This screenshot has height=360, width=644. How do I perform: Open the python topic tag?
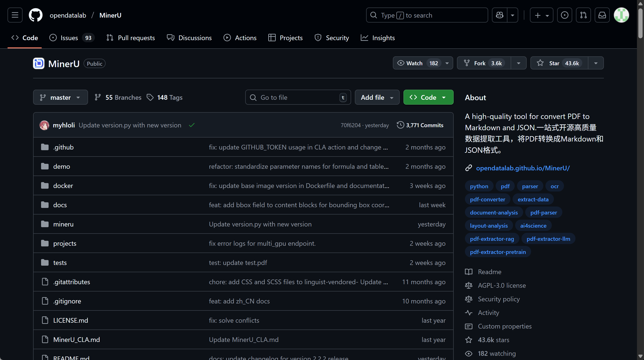(x=479, y=186)
